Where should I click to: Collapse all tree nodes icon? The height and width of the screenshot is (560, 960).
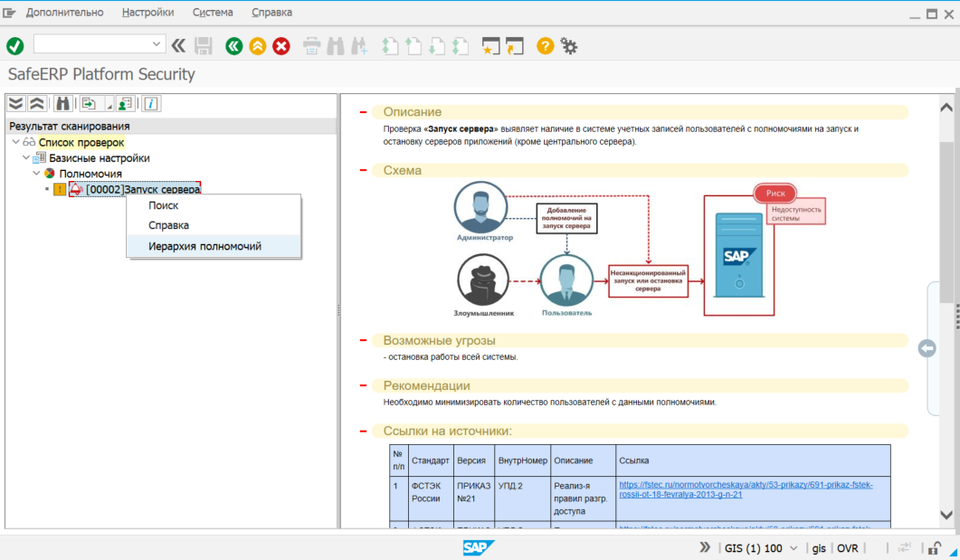click(37, 103)
